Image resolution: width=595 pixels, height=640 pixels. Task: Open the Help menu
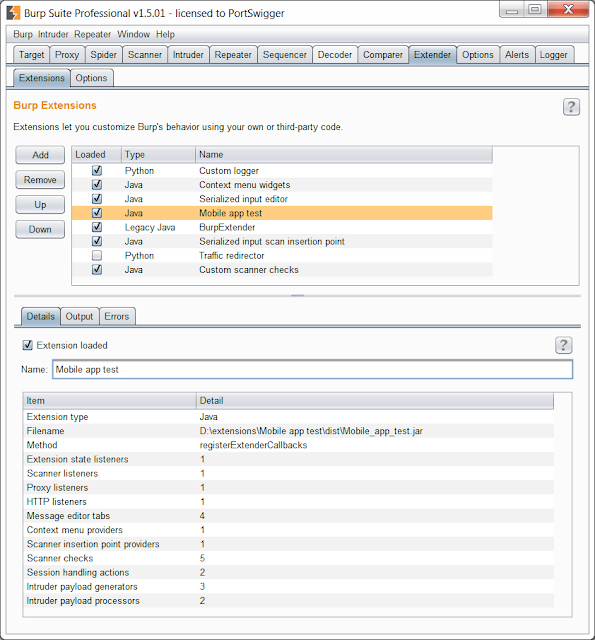tap(165, 34)
